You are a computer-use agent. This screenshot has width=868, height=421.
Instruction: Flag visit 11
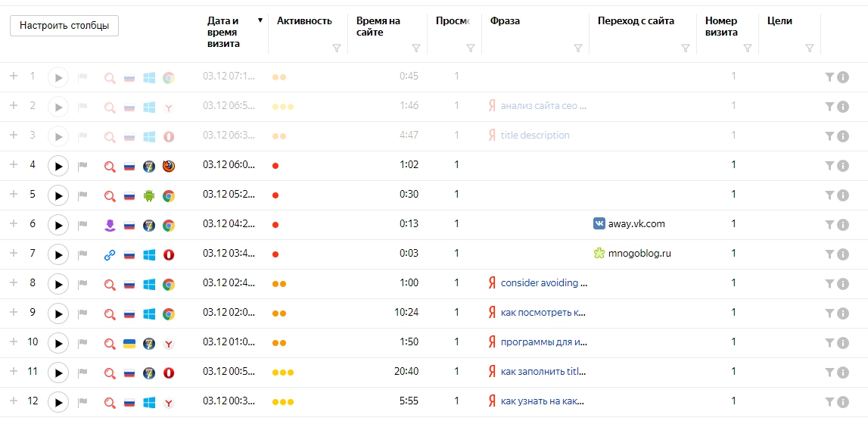82,373
